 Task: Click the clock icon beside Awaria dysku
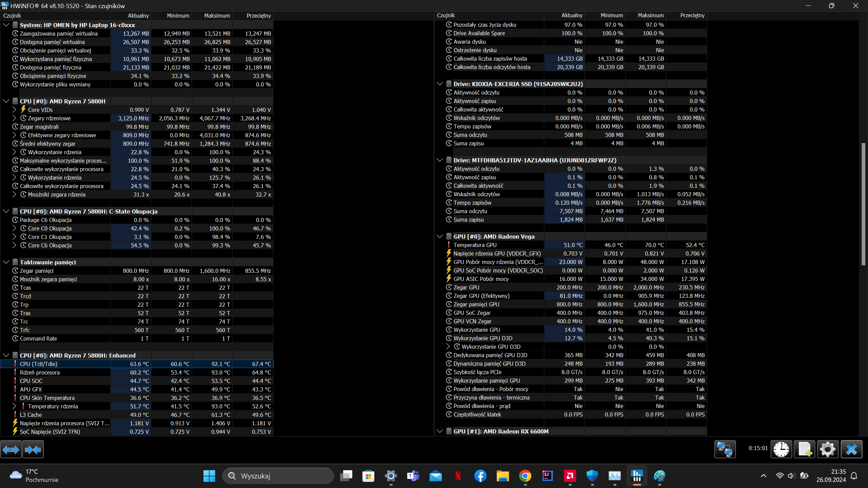click(x=449, y=41)
